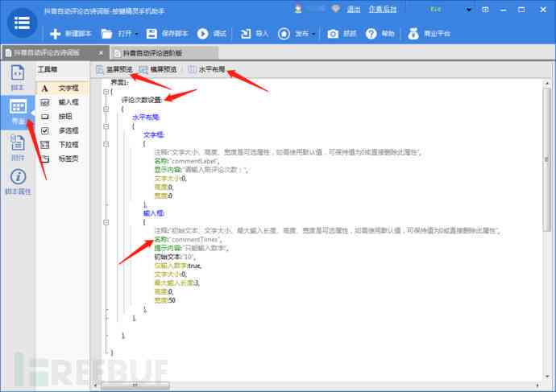Expand the 发布 dropdown arrow
The width and height of the screenshot is (556, 392).
pos(313,34)
